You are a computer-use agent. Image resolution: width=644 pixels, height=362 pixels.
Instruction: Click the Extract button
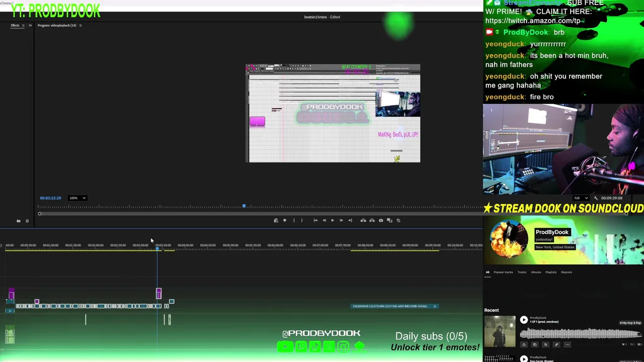point(372,220)
